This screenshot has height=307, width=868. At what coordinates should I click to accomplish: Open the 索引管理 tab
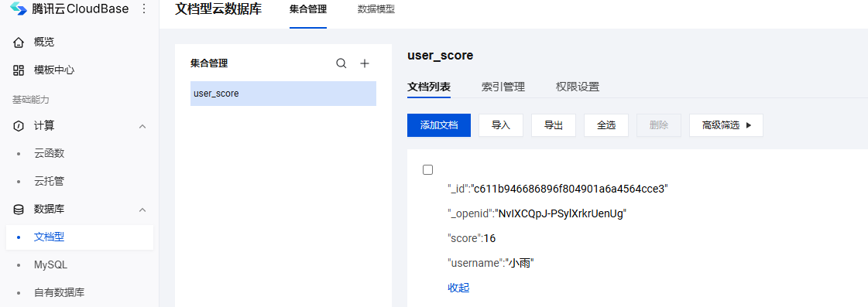(x=503, y=87)
